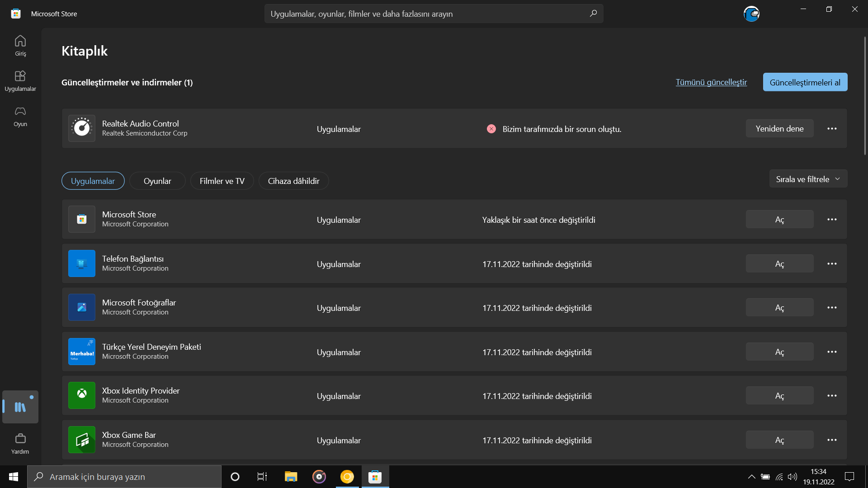
Task: Click the search magnifier icon
Action: click(x=593, y=14)
